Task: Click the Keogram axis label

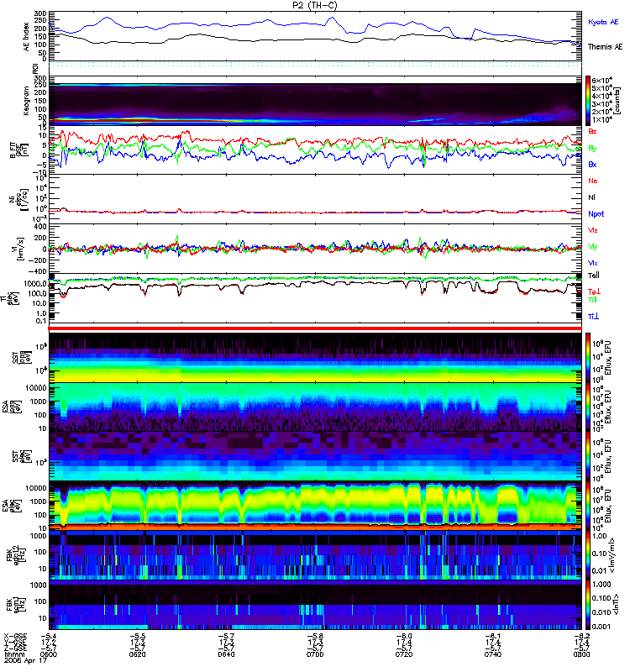Action: (27, 101)
